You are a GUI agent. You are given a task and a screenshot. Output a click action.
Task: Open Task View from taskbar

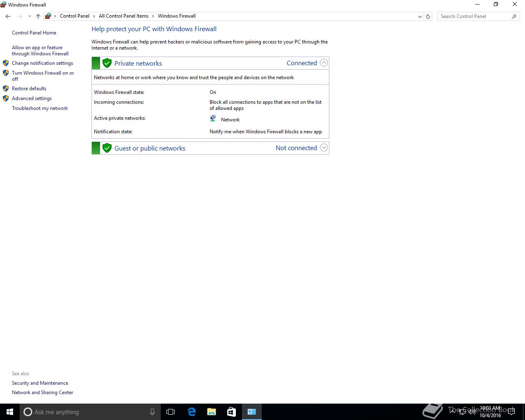(171, 412)
